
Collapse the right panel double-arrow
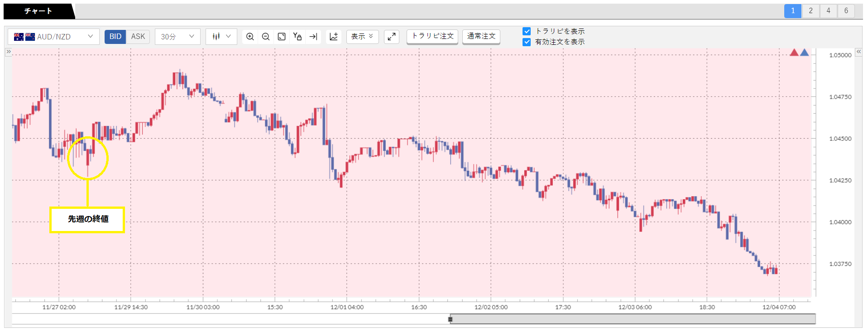point(858,52)
